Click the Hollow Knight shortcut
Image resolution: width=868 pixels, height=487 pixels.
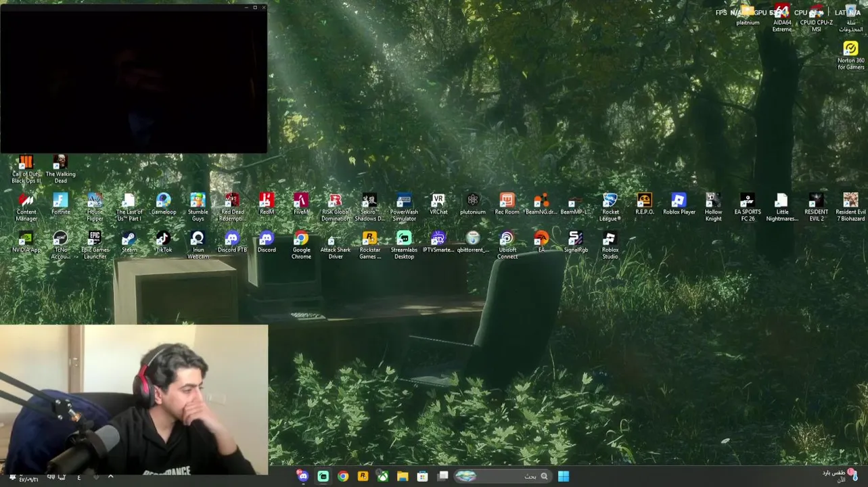pos(713,207)
